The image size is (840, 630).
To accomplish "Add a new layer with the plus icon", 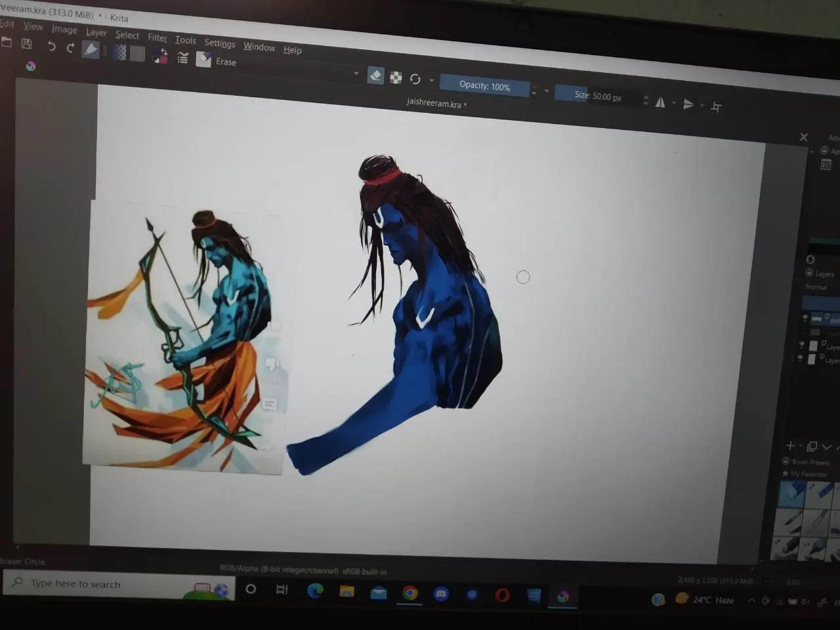I will [x=791, y=446].
